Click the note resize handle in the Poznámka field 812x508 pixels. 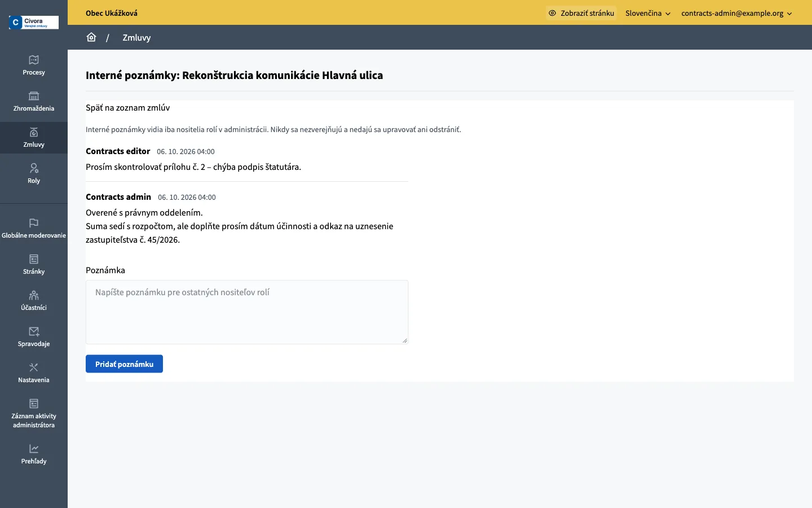404,340
